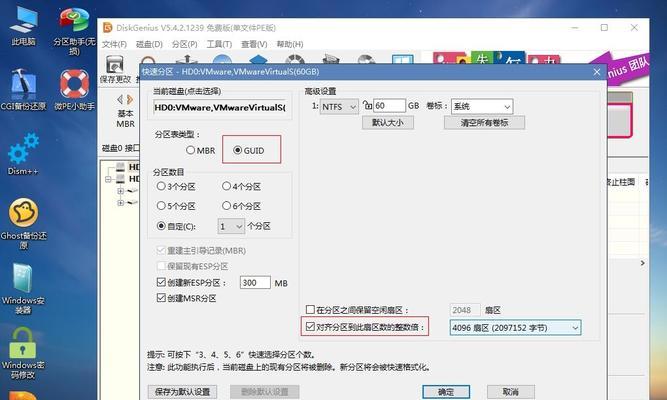Toggle 对齐分区到此扇区数的整数倍 checkbox
Screen dimensions: 667x400
[311, 327]
